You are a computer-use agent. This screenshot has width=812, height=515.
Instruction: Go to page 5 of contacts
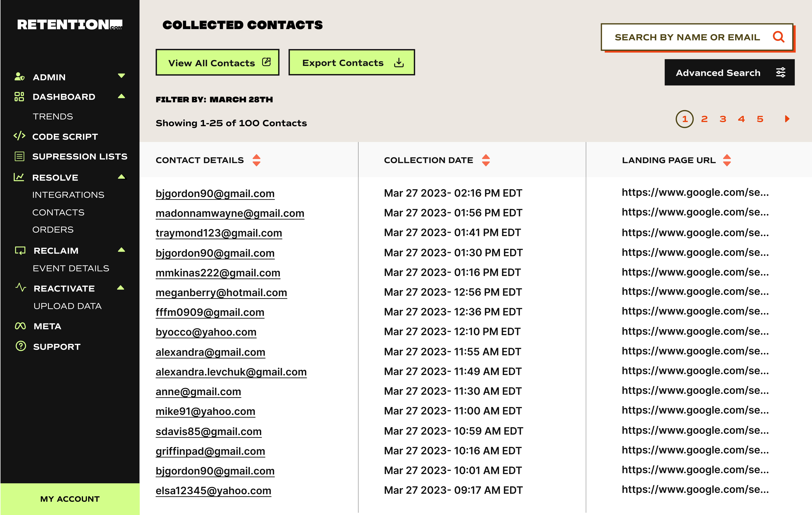[x=760, y=119]
